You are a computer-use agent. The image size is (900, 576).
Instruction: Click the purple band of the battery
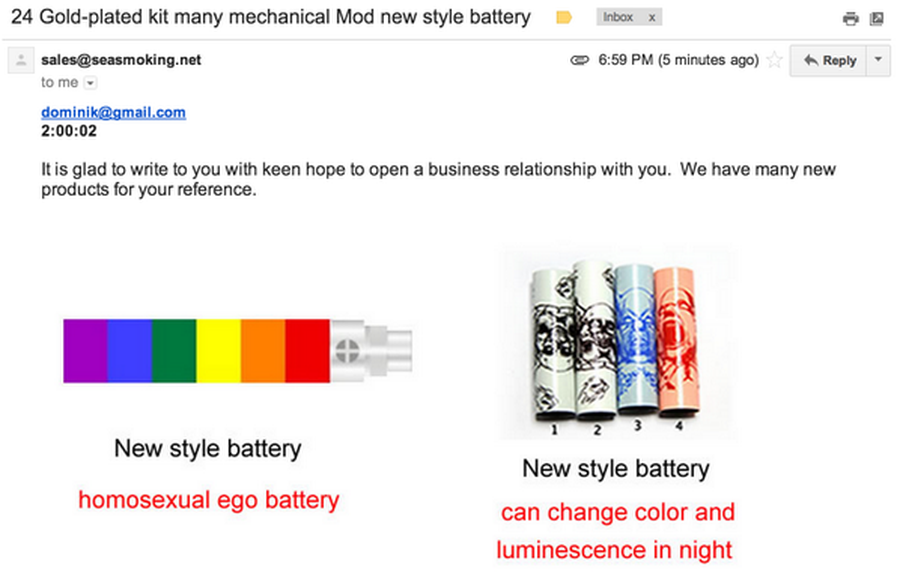[85, 350]
